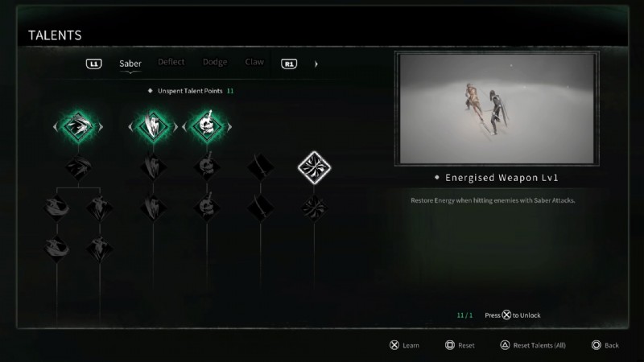
Task: Open the Claw talents tab
Action: click(x=254, y=62)
